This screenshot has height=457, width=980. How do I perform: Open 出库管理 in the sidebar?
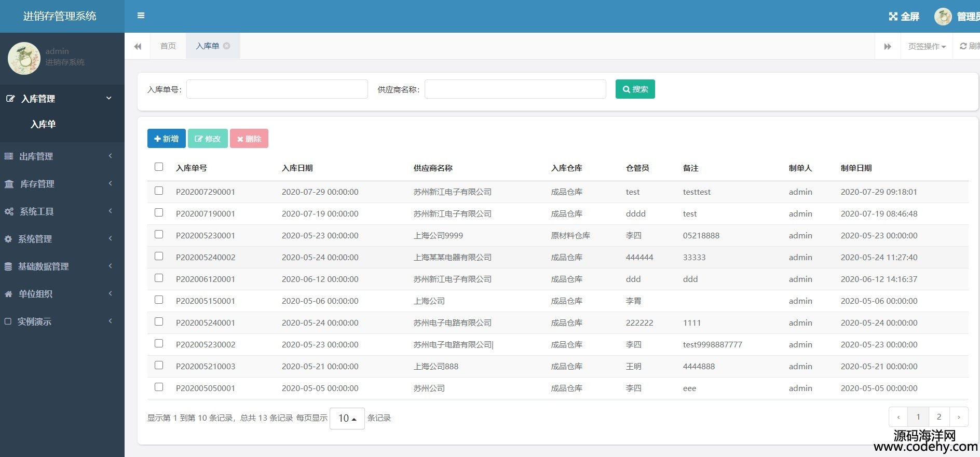[x=36, y=156]
